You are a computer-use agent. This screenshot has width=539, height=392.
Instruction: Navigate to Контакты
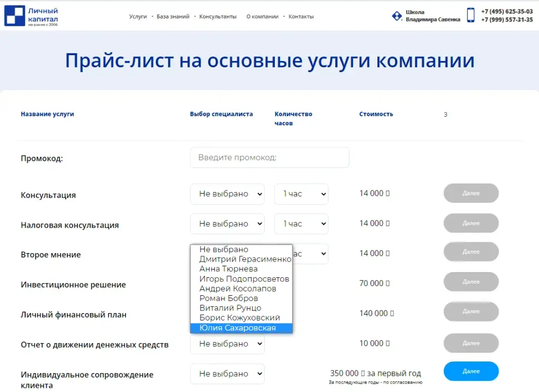click(x=301, y=16)
